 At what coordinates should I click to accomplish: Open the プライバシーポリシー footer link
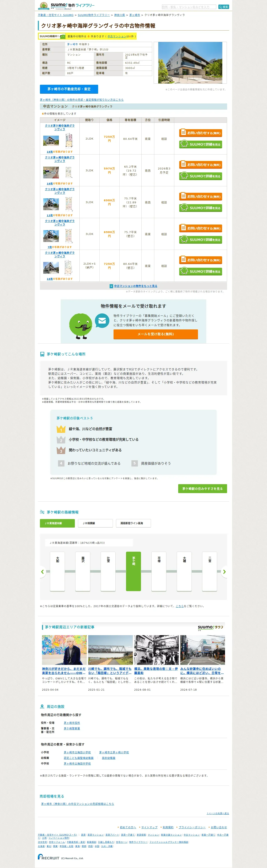[x=192, y=827]
